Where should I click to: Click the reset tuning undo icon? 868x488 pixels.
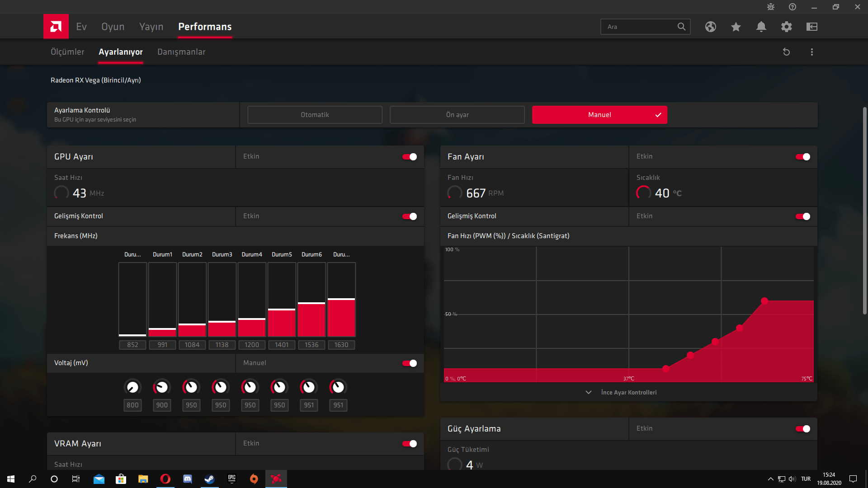[x=786, y=52]
